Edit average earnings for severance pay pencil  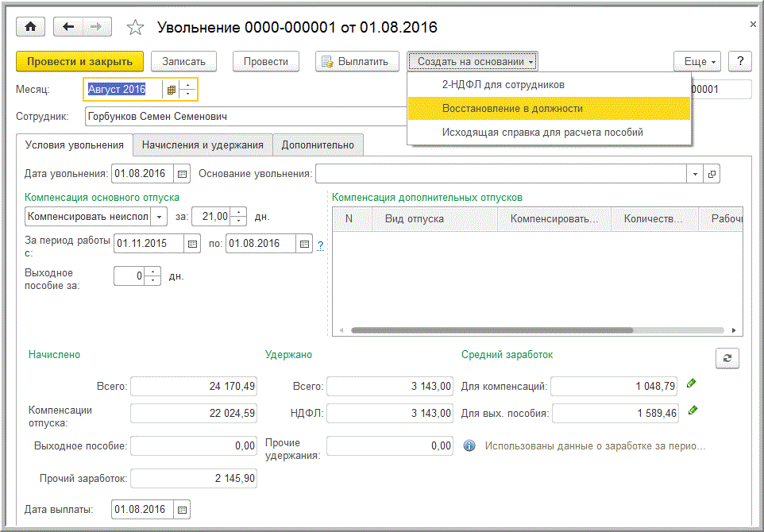point(692,411)
